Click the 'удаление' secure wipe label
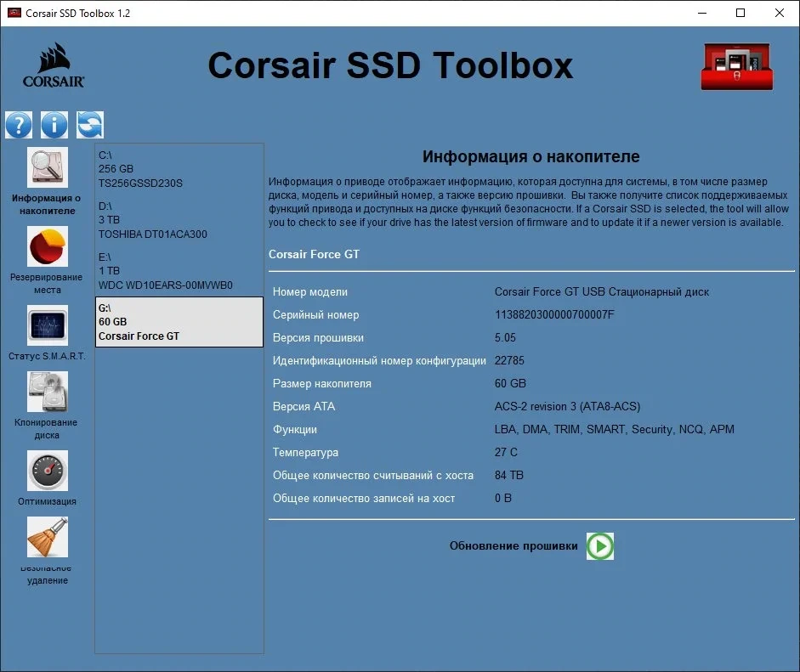This screenshot has height=672, width=800. click(x=47, y=580)
